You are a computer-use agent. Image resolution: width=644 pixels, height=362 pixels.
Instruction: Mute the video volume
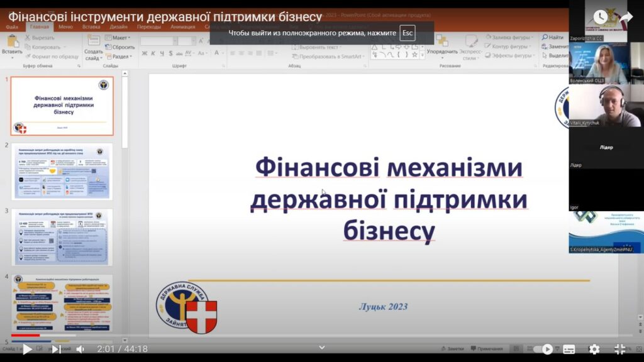80,349
